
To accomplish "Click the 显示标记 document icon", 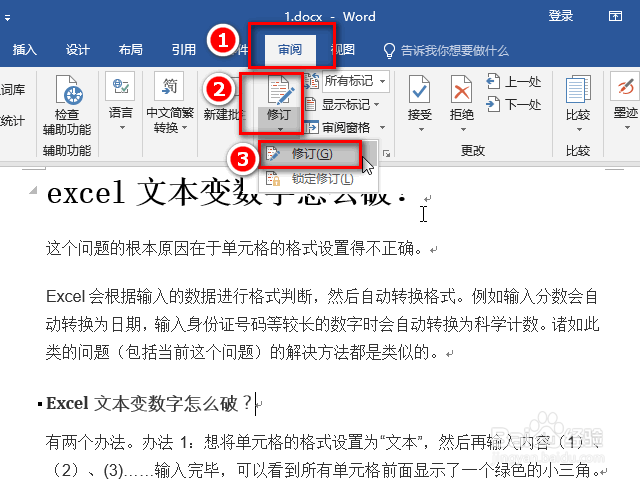I will [310, 104].
